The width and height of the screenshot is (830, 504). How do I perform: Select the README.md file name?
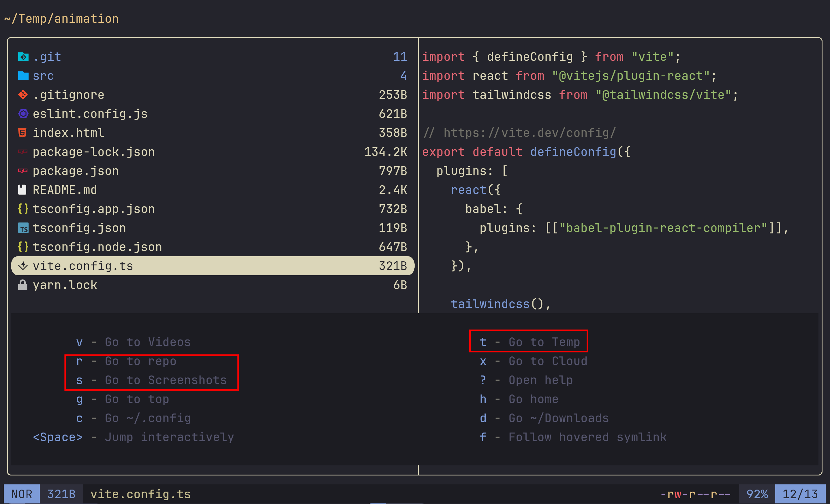tap(65, 190)
